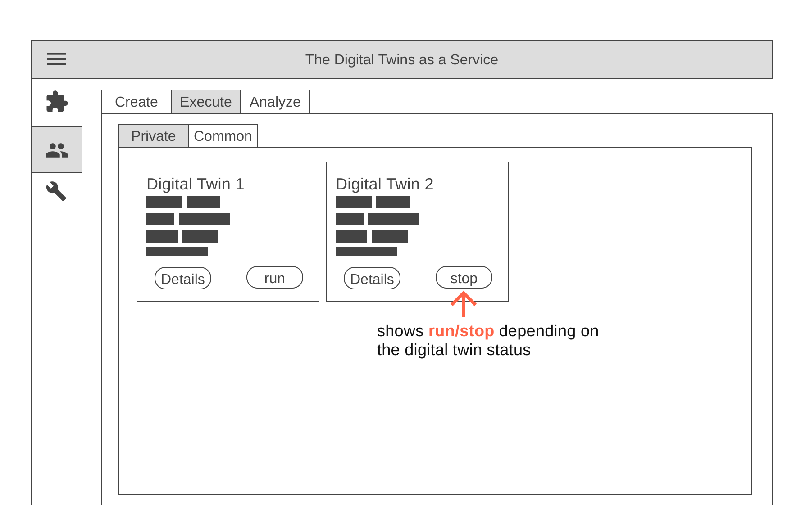The width and height of the screenshot is (810, 532).
Task: Open the hamburger menu icon
Action: (56, 59)
